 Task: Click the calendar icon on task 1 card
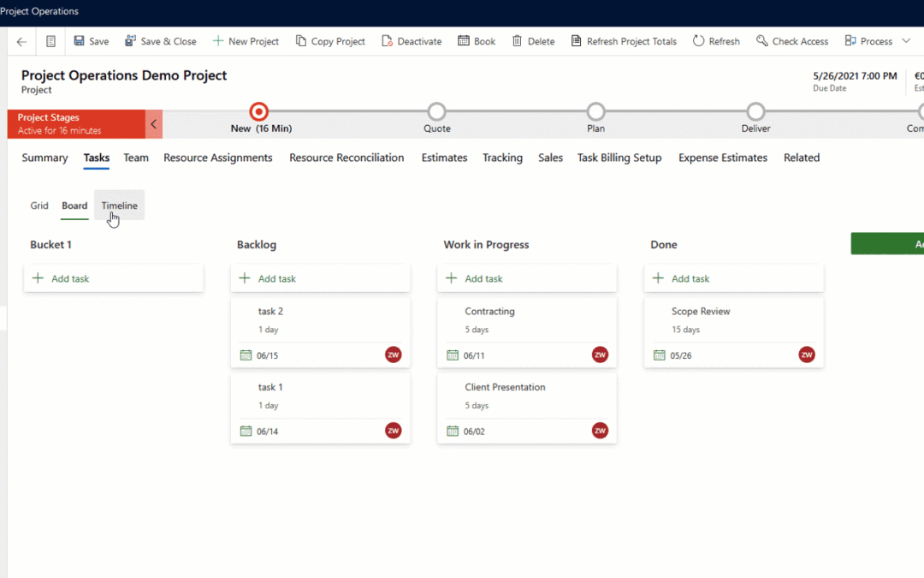(246, 431)
